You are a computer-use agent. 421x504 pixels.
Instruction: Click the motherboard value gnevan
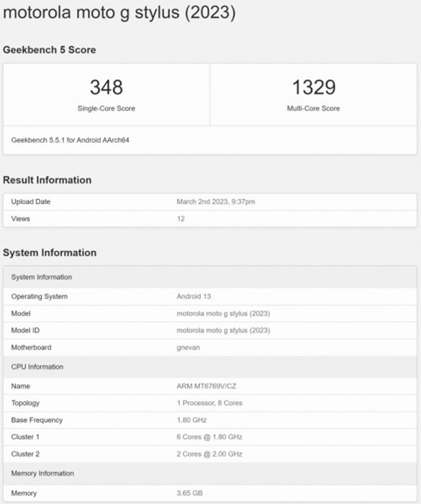point(188,348)
